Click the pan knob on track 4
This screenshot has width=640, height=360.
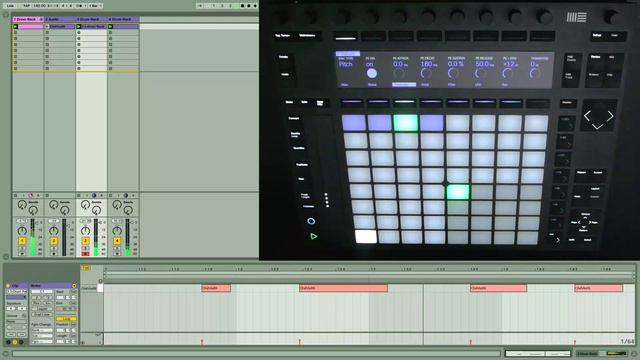[117, 231]
